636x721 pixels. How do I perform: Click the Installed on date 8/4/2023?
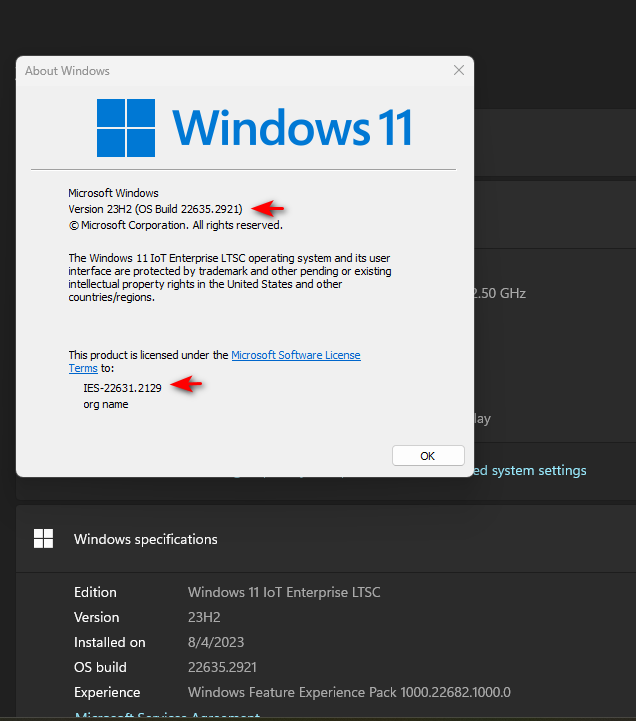click(x=216, y=642)
